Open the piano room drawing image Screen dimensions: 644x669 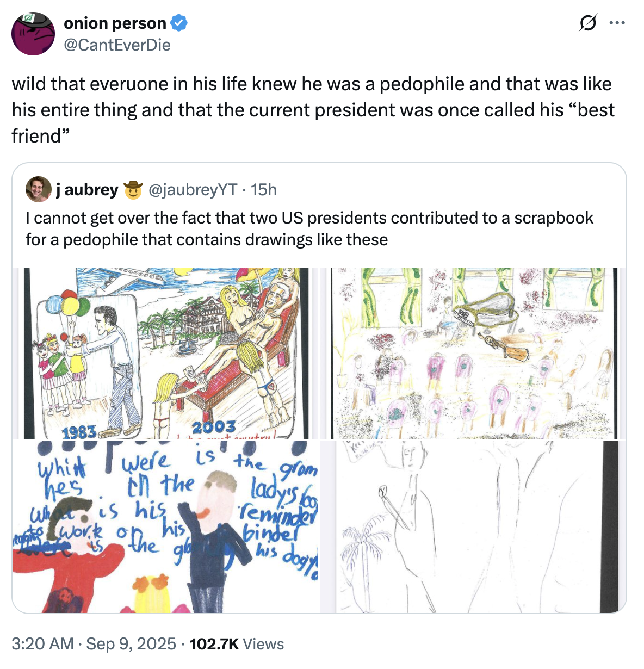click(473, 353)
